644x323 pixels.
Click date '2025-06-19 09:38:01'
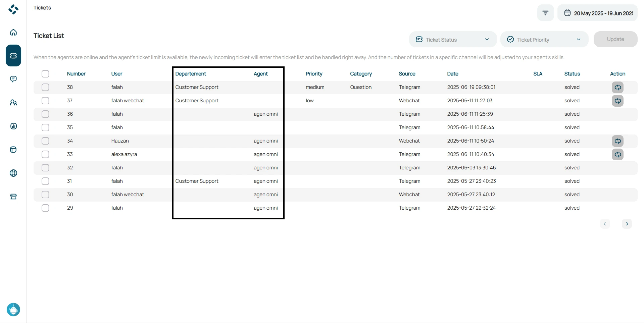(471, 87)
